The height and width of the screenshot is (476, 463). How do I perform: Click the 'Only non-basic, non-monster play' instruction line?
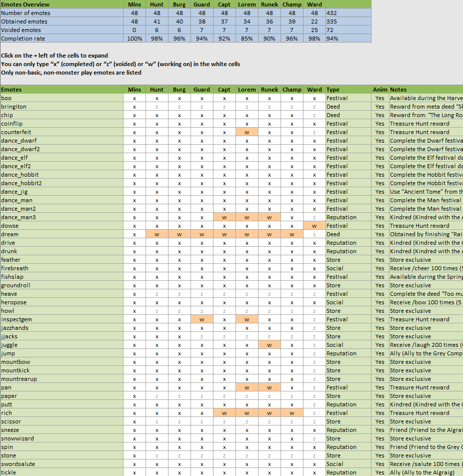71,72
